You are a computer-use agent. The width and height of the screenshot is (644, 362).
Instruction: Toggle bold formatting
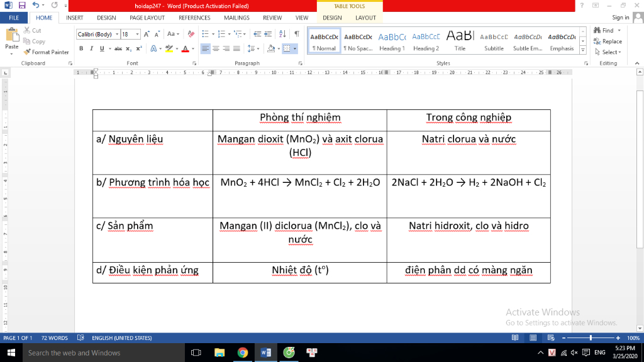(82, 48)
